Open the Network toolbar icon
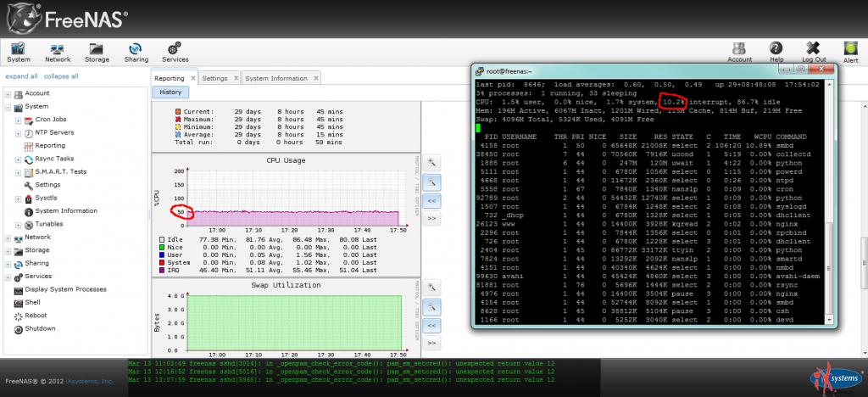 coord(58,52)
